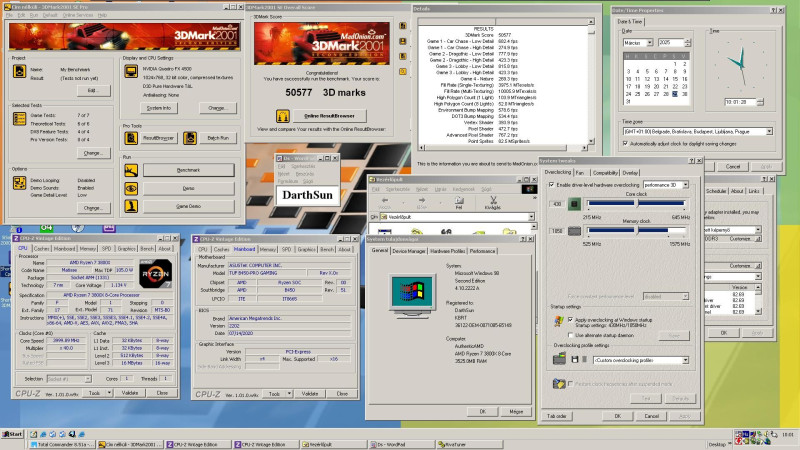Click the System Info button
Screen dimensions: 800x450
click(159, 108)
